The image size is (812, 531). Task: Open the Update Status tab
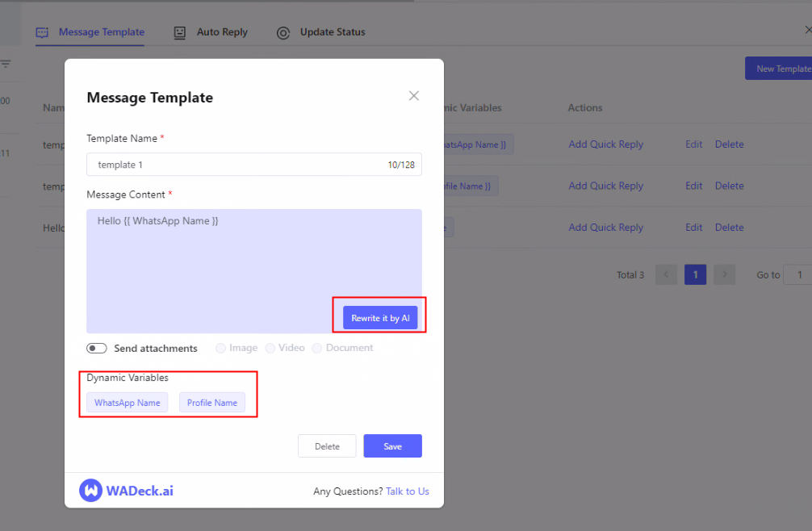point(332,32)
